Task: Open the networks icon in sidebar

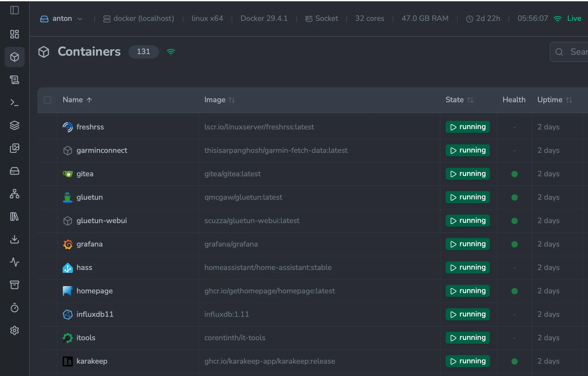Action: (15, 194)
